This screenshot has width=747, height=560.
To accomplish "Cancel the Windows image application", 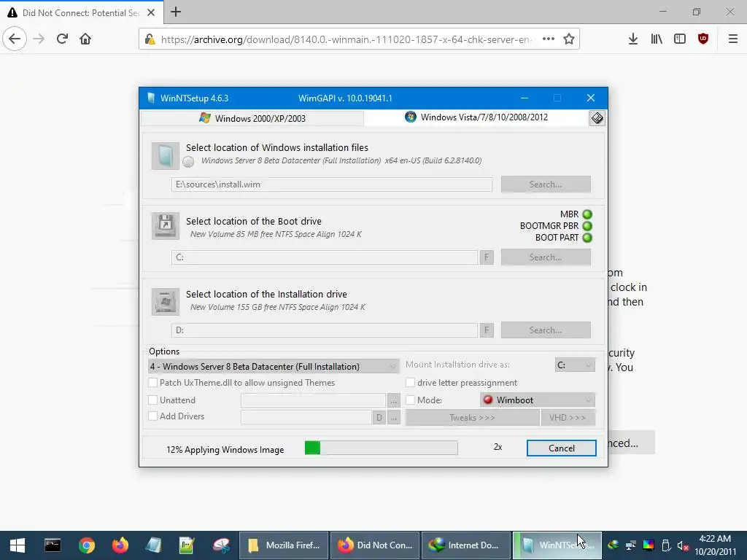I will pyautogui.click(x=561, y=448).
